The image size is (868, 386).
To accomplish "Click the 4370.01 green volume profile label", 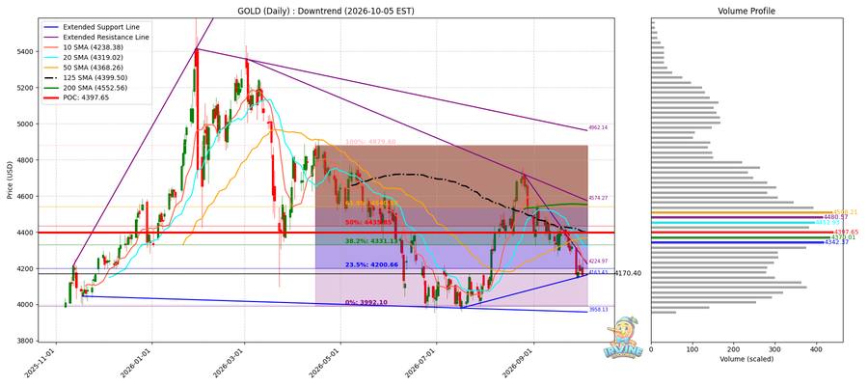I will coord(843,237).
